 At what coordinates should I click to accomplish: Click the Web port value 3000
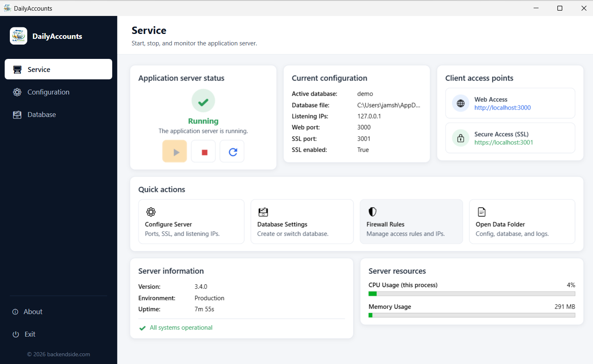coord(364,127)
